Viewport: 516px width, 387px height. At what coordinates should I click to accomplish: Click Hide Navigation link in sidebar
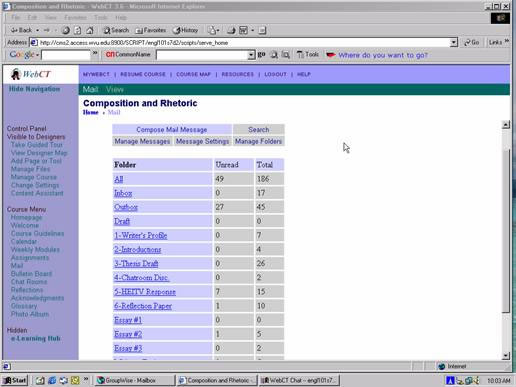(34, 89)
